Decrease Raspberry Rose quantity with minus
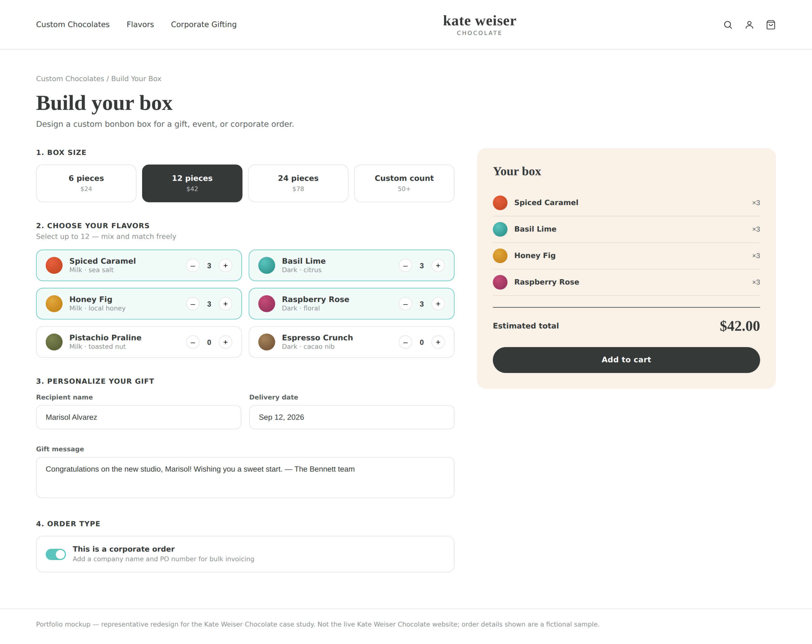 tap(405, 304)
